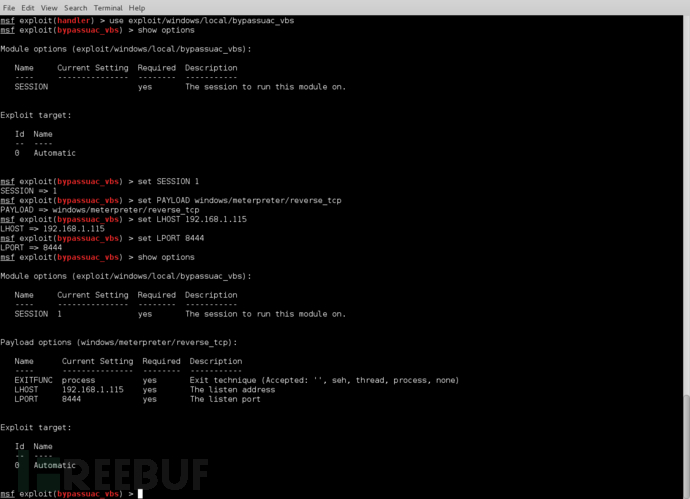Click the terminal vertical scrollbar thumb
The height and width of the screenshot is (499, 690).
pyautogui.click(x=686, y=447)
